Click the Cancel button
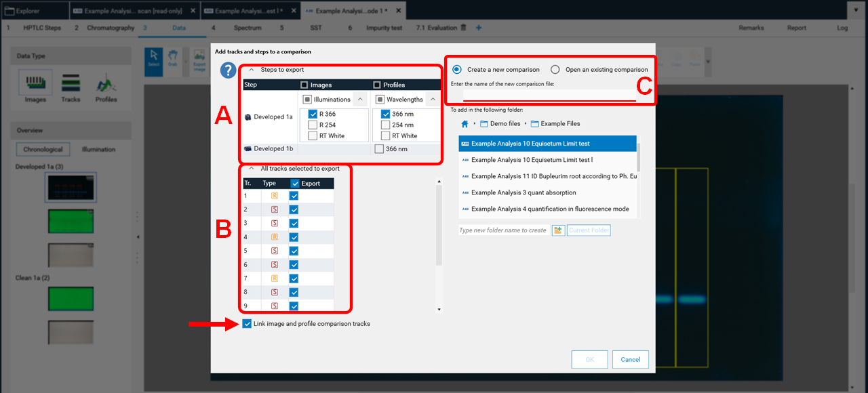 pos(630,359)
